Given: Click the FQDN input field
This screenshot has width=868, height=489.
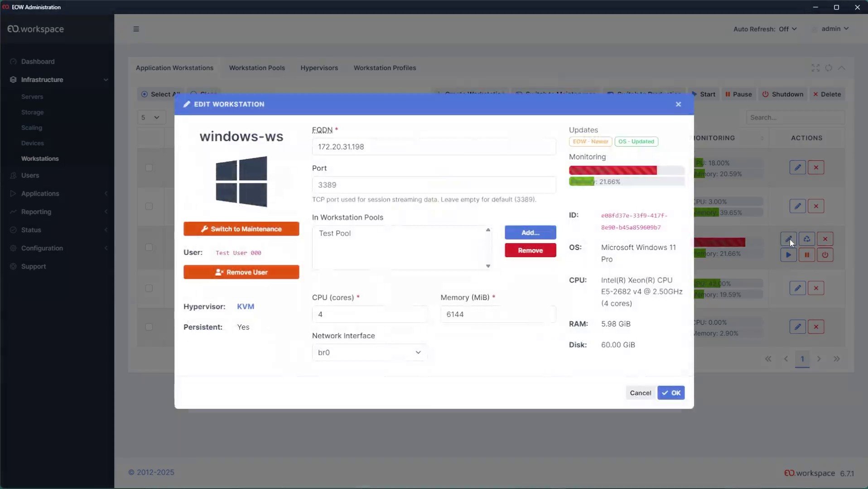Looking at the screenshot, I should point(434,147).
